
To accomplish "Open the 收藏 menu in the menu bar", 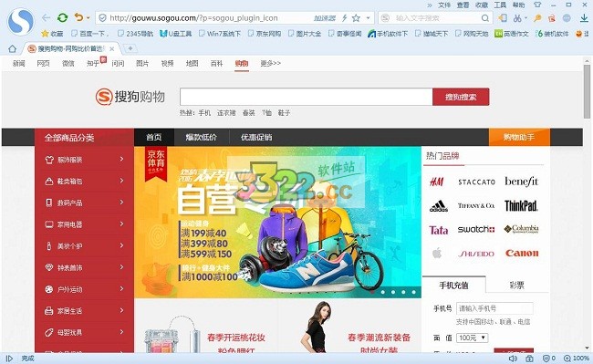I will coord(482,5).
